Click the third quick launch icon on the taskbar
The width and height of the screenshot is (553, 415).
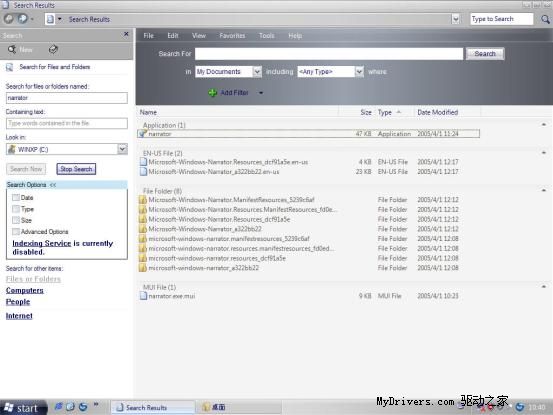83,407
